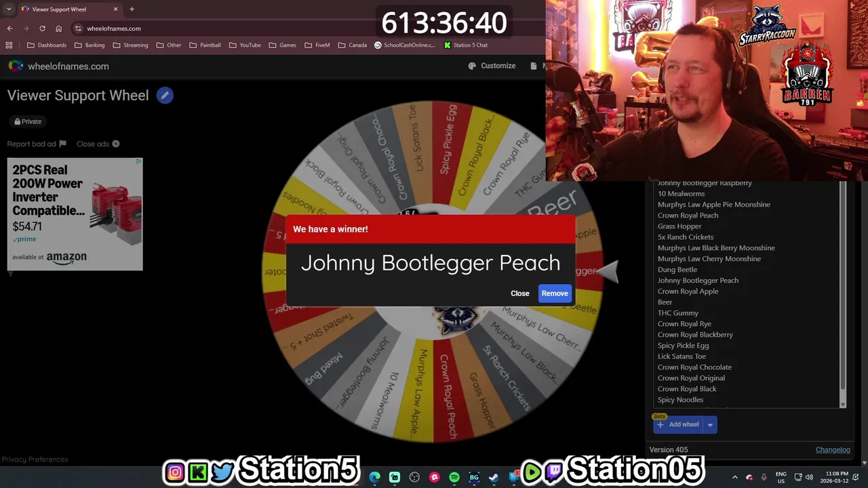The height and width of the screenshot is (488, 868).
Task: Open notifications bell in taskbar
Action: pos(856,477)
